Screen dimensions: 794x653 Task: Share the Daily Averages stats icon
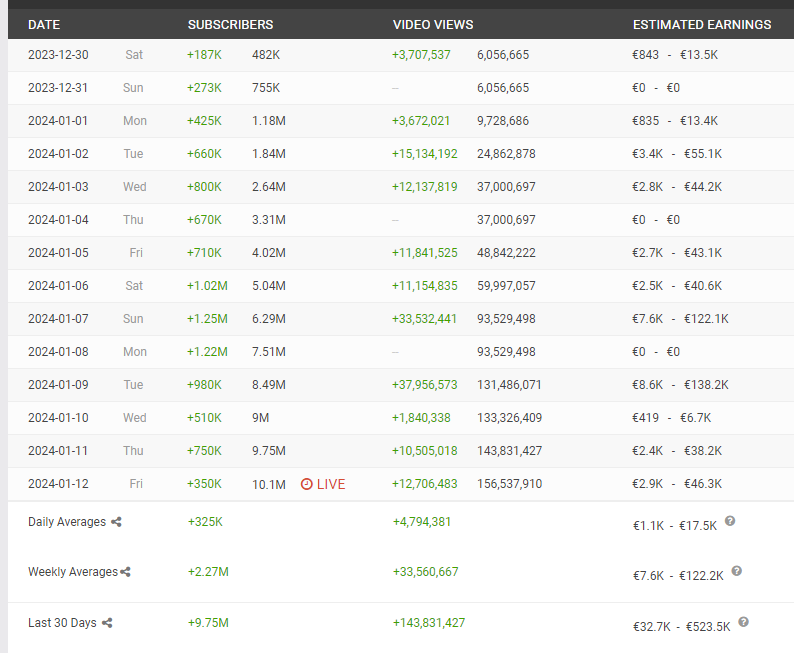(x=116, y=522)
